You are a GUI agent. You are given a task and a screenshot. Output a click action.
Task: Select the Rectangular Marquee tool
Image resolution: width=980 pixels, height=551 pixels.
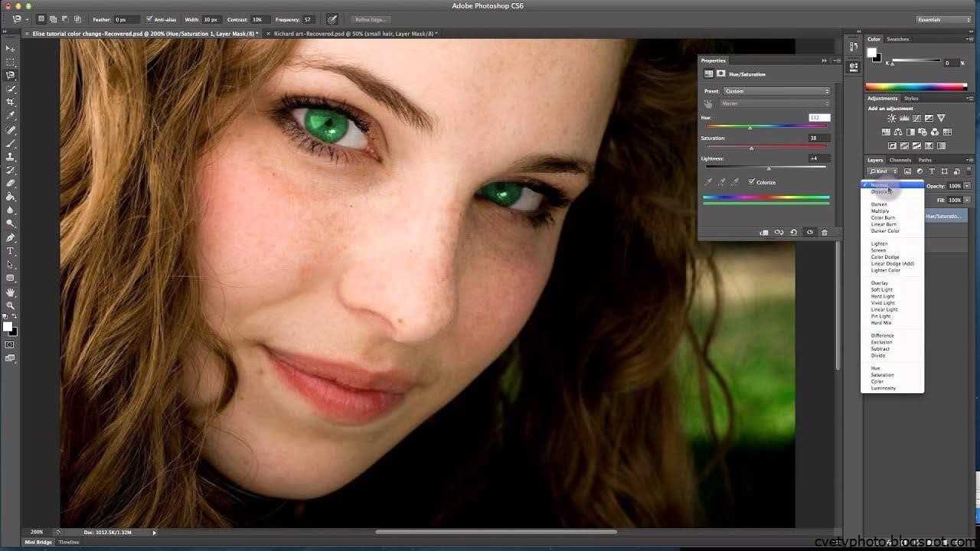click(x=11, y=62)
